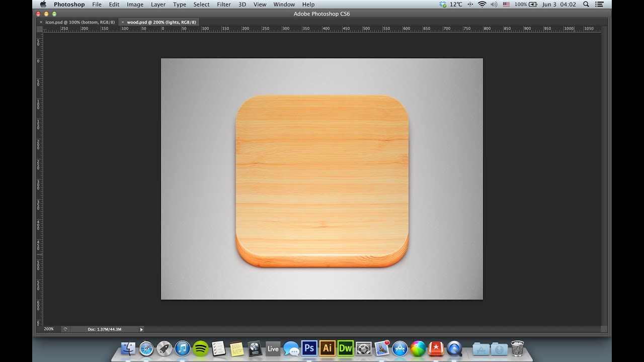Open Spotify from the Dock

(x=201, y=347)
